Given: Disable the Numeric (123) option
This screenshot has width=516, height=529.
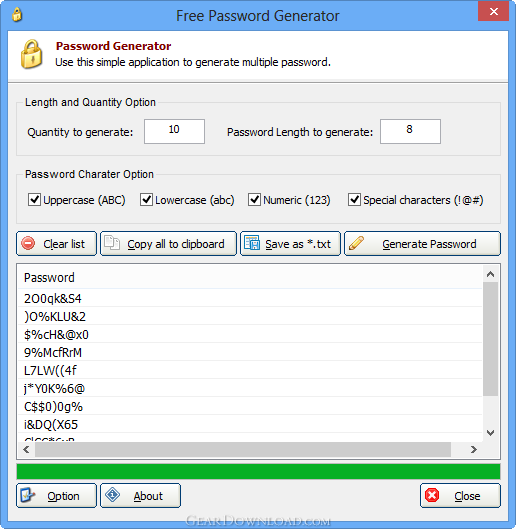Looking at the screenshot, I should click(254, 200).
